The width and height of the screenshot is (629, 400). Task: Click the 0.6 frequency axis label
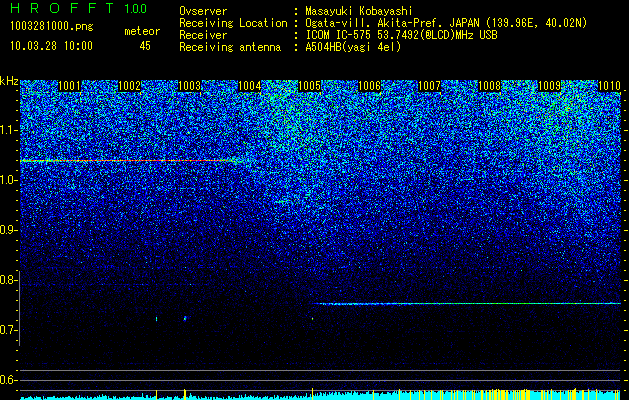(8, 380)
